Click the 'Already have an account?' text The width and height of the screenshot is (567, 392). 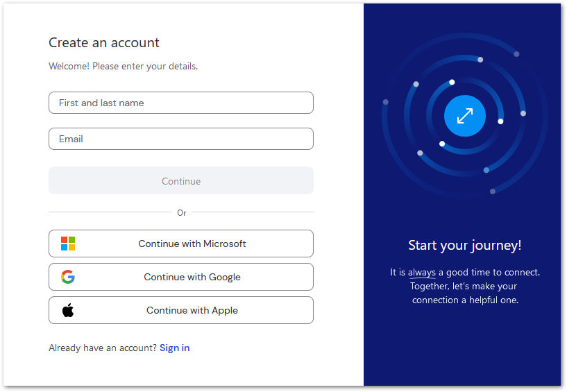pos(103,348)
